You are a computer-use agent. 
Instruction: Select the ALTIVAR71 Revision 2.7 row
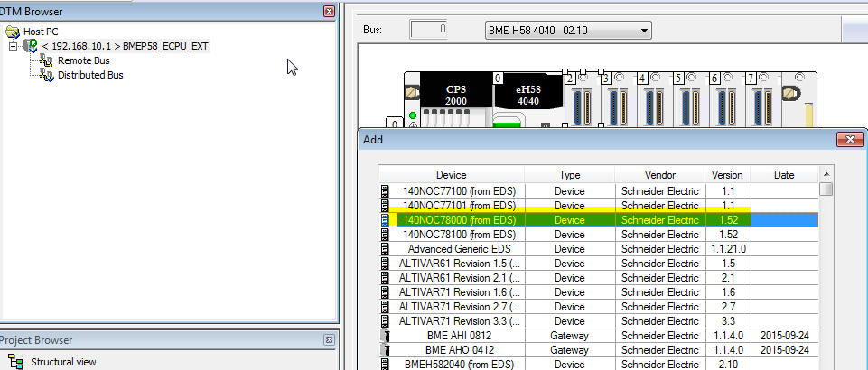click(x=599, y=307)
